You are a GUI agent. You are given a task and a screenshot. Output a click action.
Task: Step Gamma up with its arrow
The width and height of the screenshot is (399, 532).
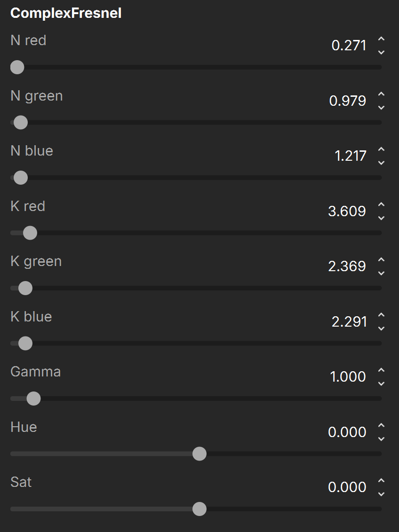[381, 370]
